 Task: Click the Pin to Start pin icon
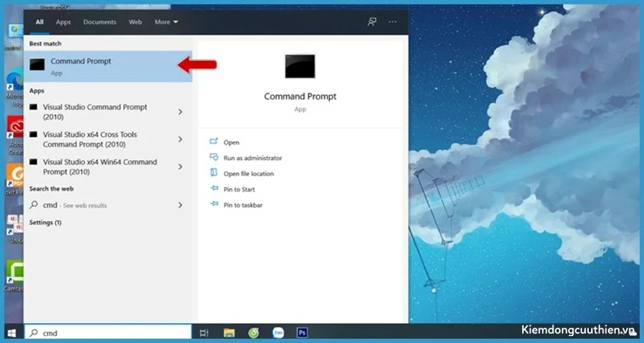tap(214, 188)
